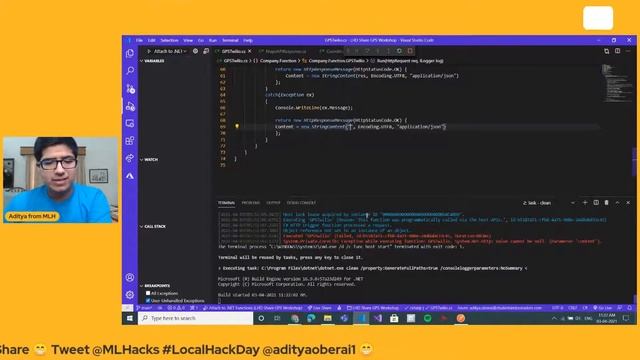Screen dimensions: 640x360
Task: Click the taskbar clock showing 11:32 AM
Action: [x=607, y=318]
